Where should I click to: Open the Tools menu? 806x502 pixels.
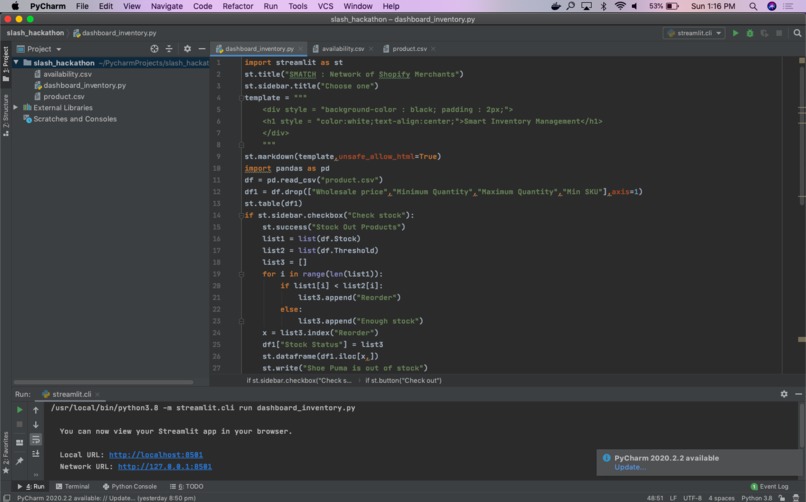297,6
